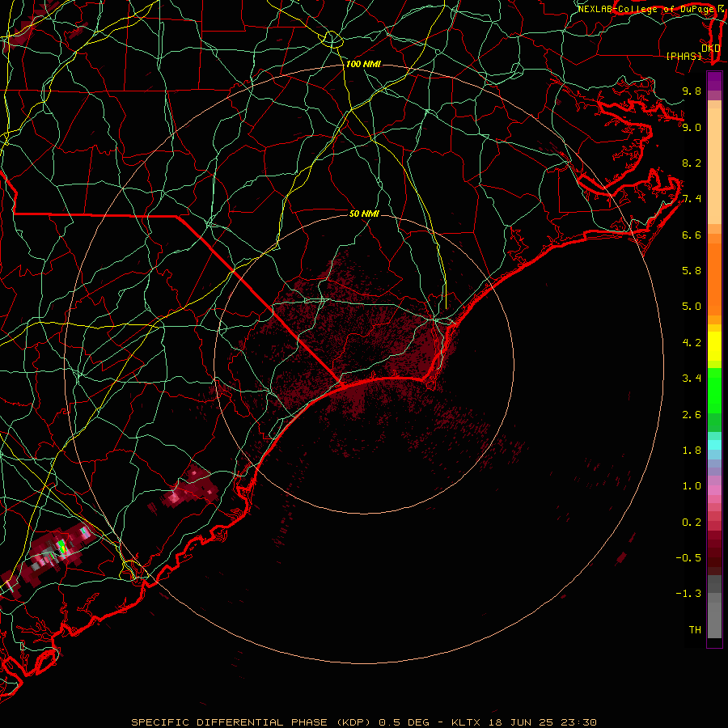Click the green-yellow high KDP storm core
The image size is (728, 728).
pos(62,548)
